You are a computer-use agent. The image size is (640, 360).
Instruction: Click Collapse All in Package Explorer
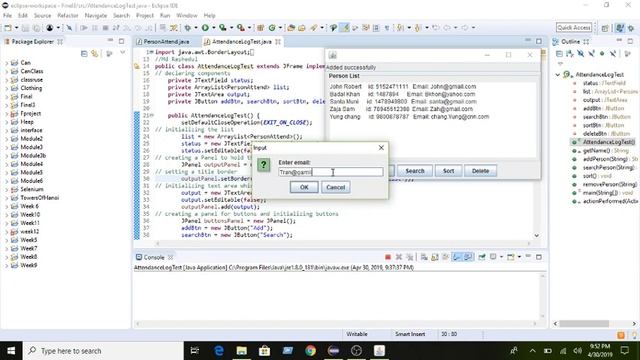pyautogui.click(x=84, y=53)
